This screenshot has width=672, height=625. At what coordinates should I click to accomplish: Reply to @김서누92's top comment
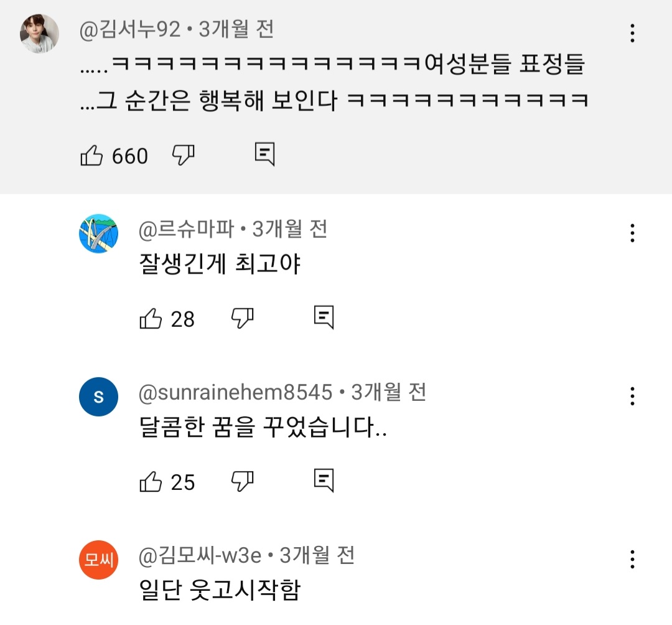click(264, 154)
